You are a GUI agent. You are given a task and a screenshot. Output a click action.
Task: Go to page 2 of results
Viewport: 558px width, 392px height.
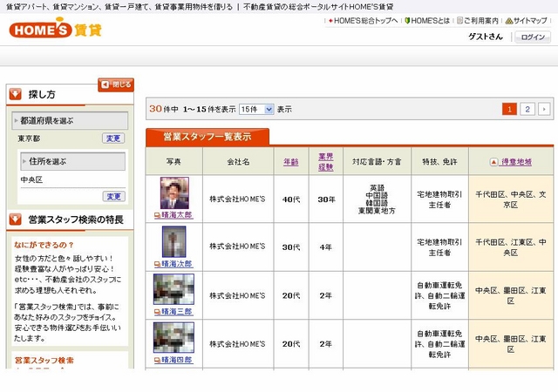[527, 109]
